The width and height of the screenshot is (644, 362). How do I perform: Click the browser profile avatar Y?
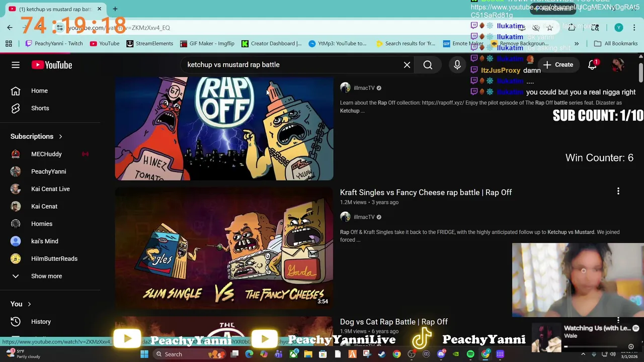click(619, 28)
